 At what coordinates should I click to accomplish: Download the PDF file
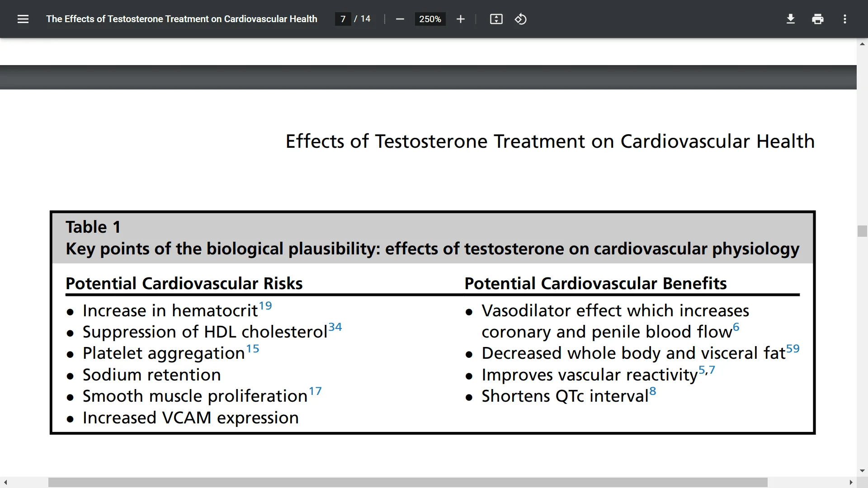coord(790,19)
